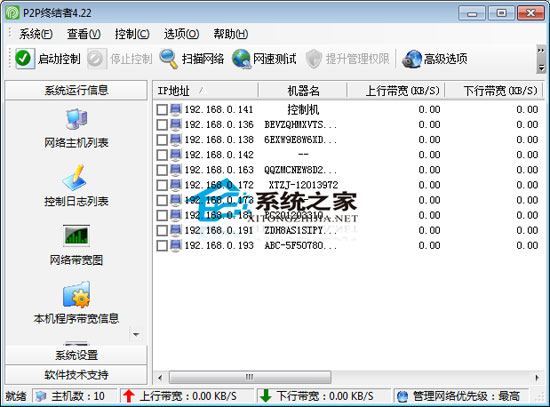
Task: Open the 选项(O) menu
Action: [181, 34]
